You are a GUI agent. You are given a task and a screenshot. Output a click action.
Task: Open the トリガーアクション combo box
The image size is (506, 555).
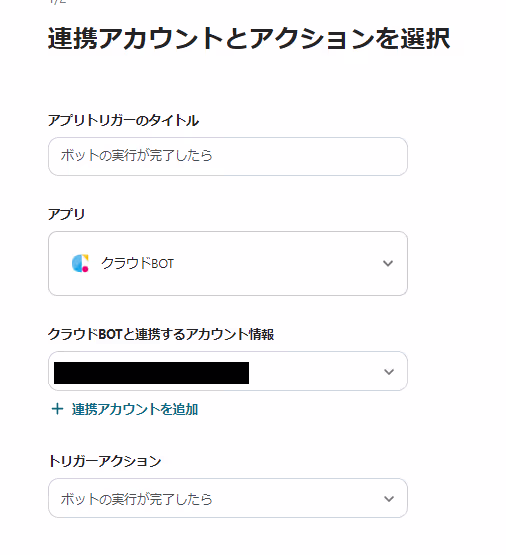pyautogui.click(x=228, y=498)
